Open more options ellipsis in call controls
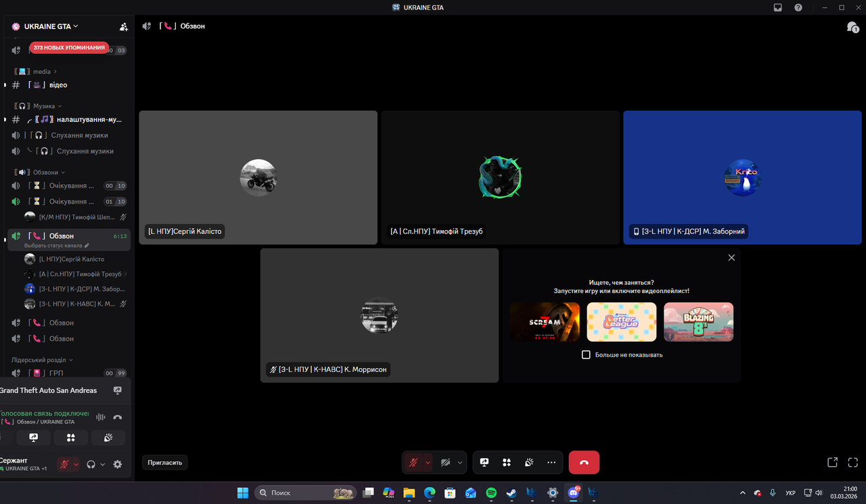The width and height of the screenshot is (866, 504). pos(551,463)
